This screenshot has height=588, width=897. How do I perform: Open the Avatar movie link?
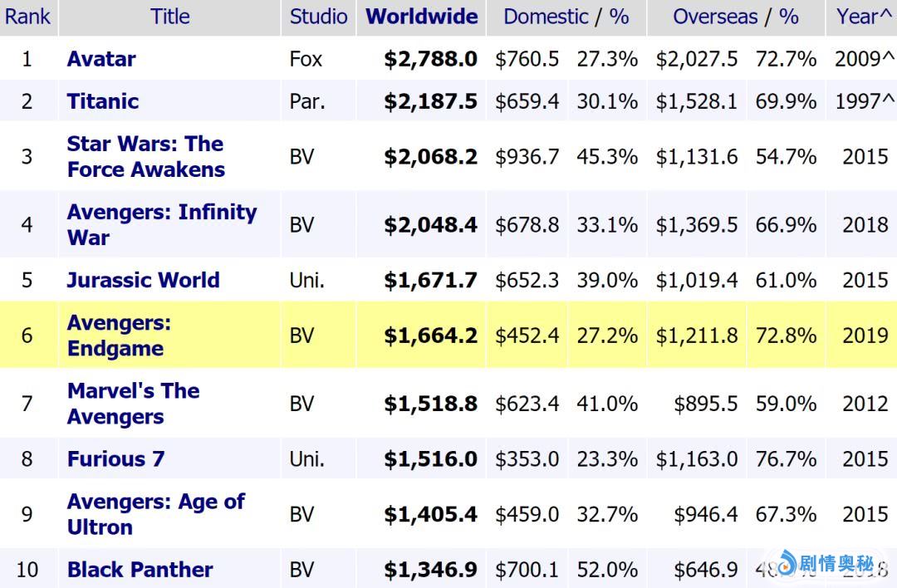(101, 59)
